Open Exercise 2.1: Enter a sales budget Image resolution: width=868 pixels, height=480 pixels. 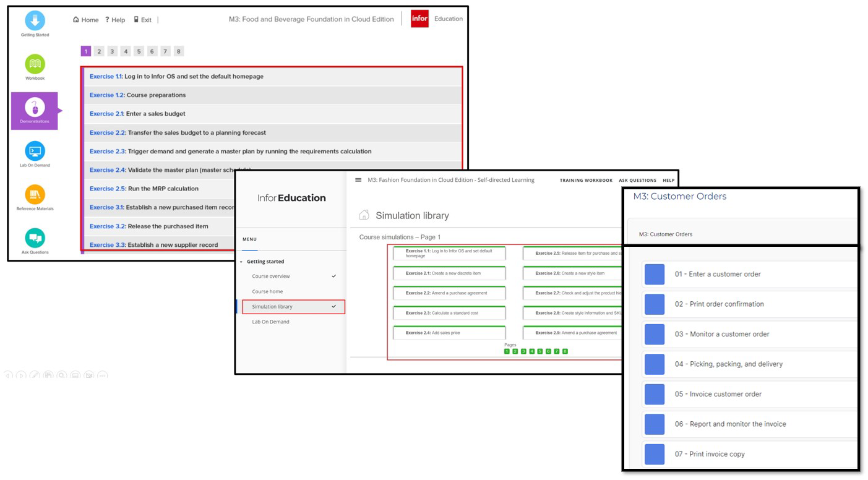tap(137, 114)
